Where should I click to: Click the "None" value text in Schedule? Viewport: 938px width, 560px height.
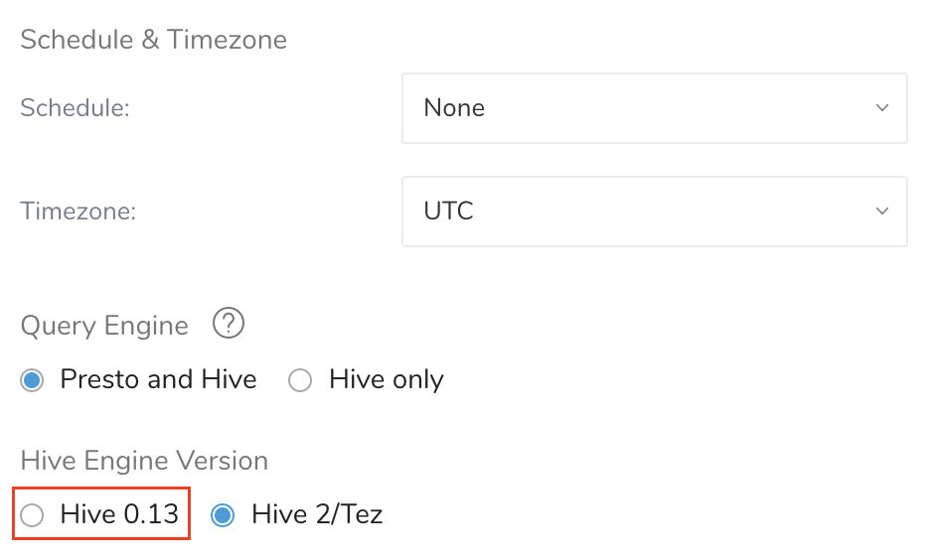point(454,107)
